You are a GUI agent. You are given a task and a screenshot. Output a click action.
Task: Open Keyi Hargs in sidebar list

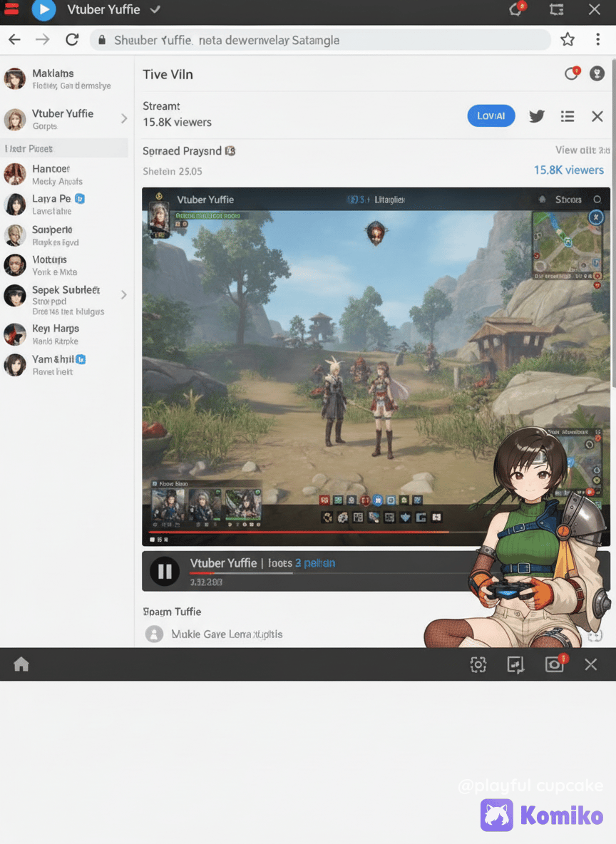65,334
